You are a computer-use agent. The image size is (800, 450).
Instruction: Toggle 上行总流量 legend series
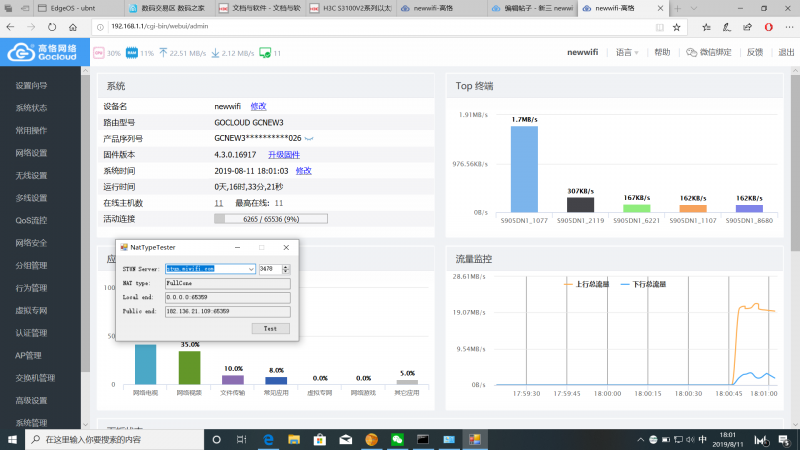click(x=587, y=284)
